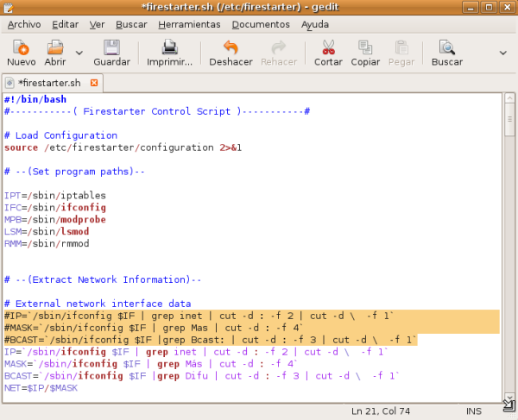Click the Nuevo new document icon

[21, 49]
